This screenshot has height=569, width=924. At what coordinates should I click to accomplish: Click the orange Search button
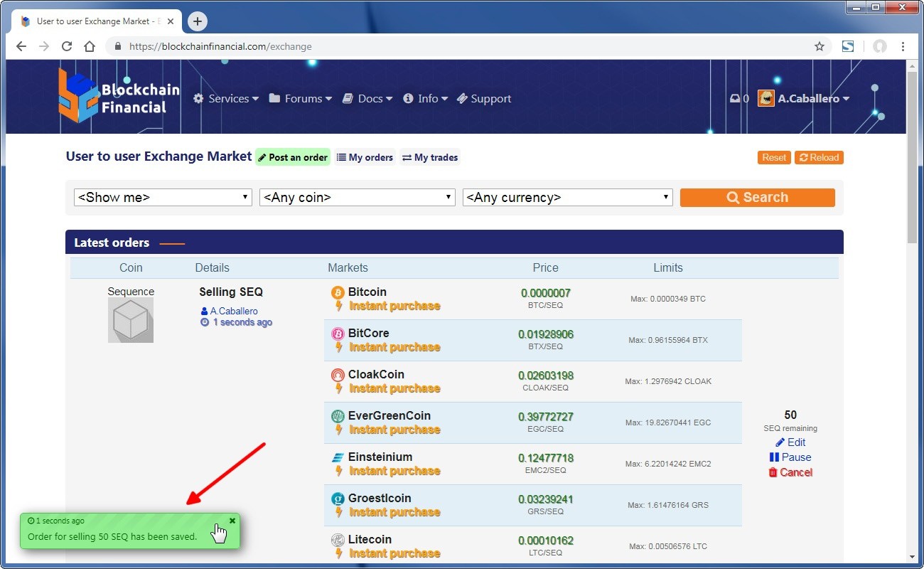point(757,198)
